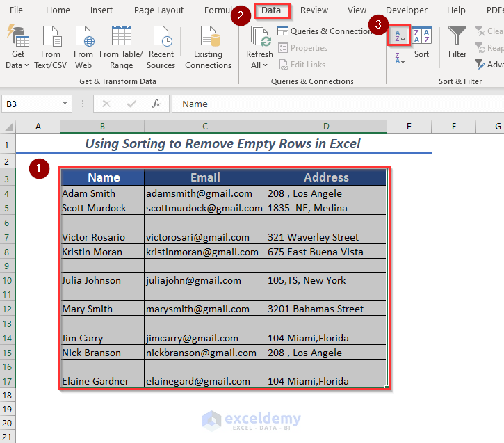The image size is (504, 443).
Task: Confirm formula bar entry with checkmark
Action: click(x=131, y=104)
